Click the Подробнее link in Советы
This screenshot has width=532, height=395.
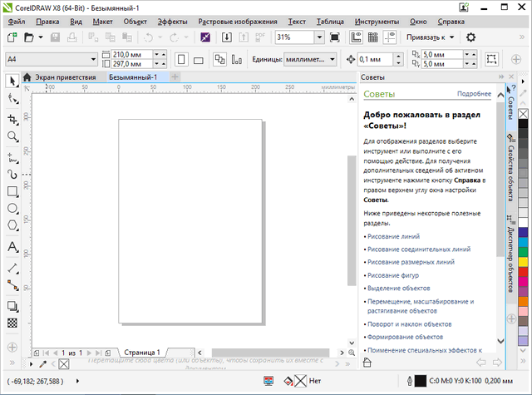point(473,94)
